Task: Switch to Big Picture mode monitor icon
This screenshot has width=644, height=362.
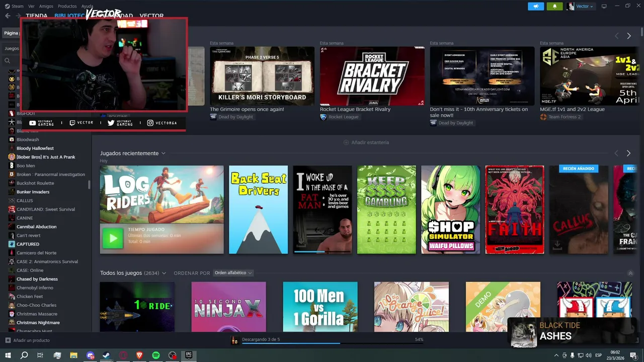Action: pos(604,6)
